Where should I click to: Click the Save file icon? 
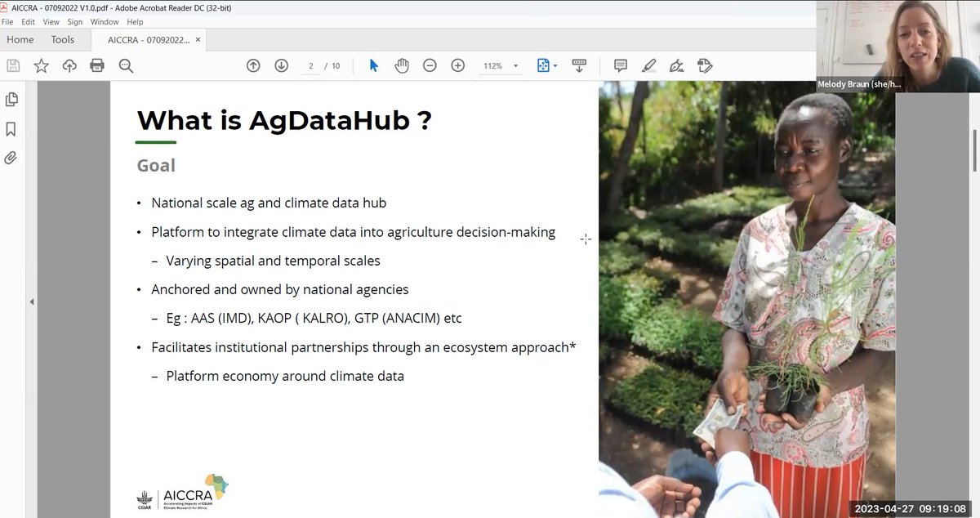pyautogui.click(x=13, y=65)
